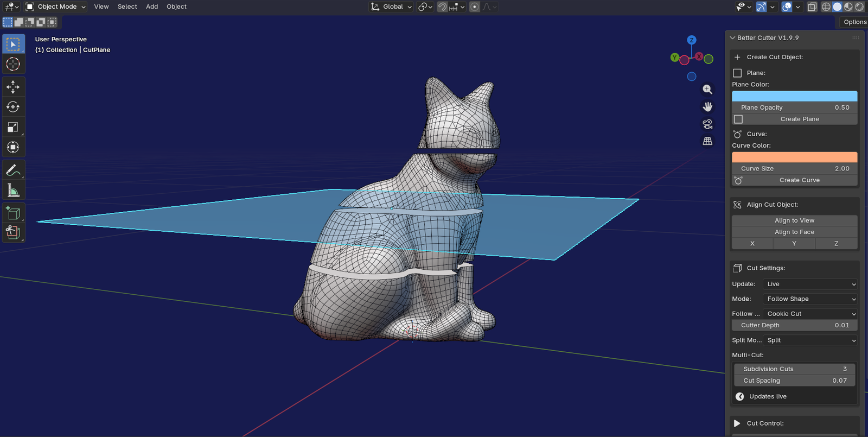The height and width of the screenshot is (437, 868).
Task: Toggle camera view in viewport
Action: tap(707, 124)
